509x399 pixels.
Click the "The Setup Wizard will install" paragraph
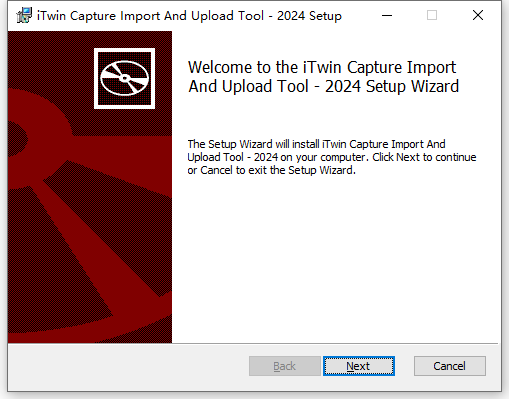332,157
